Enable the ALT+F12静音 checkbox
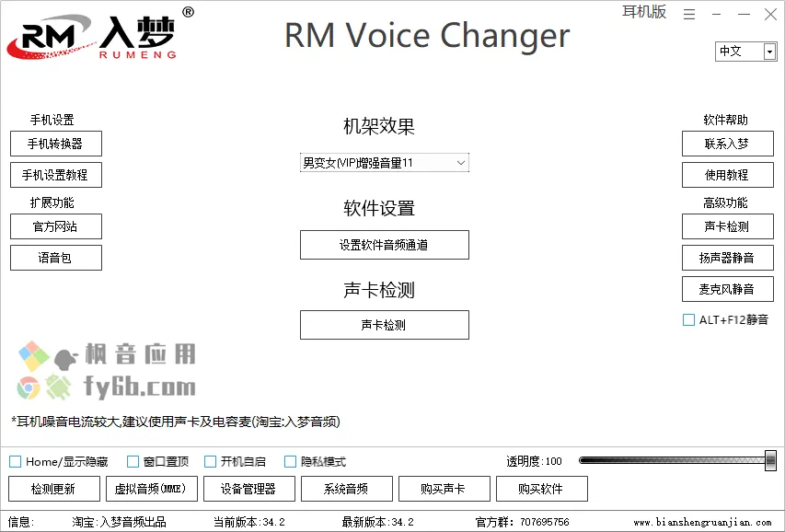Screen dimensions: 785x532 (x=689, y=319)
